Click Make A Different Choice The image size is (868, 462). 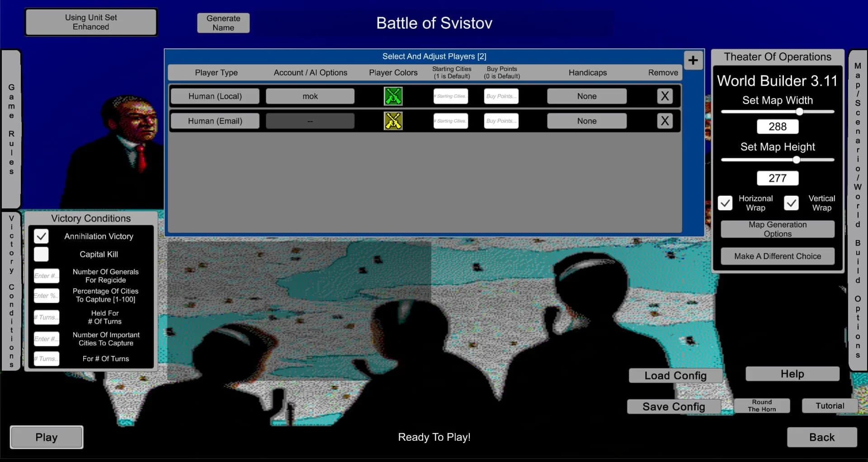[777, 256]
